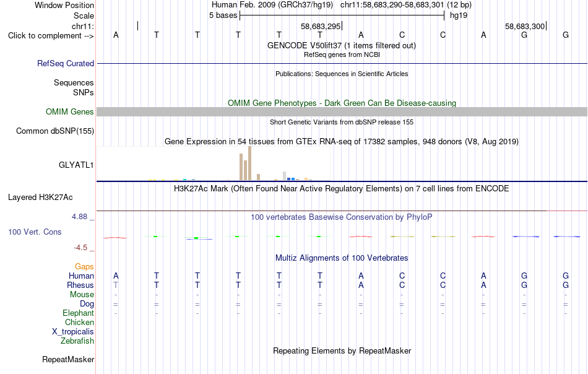588x374 pixels.
Task: Click the GTEx Gene Expression track title
Action: click(342, 141)
